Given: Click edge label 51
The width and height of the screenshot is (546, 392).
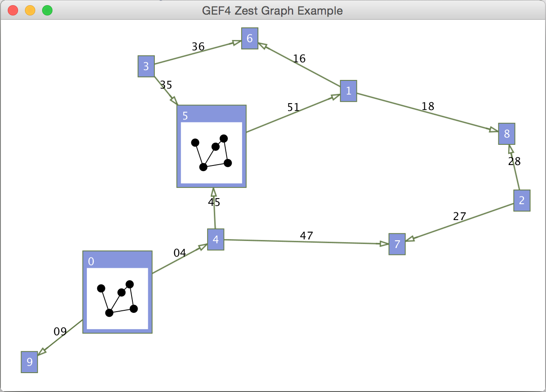Looking at the screenshot, I should (293, 107).
